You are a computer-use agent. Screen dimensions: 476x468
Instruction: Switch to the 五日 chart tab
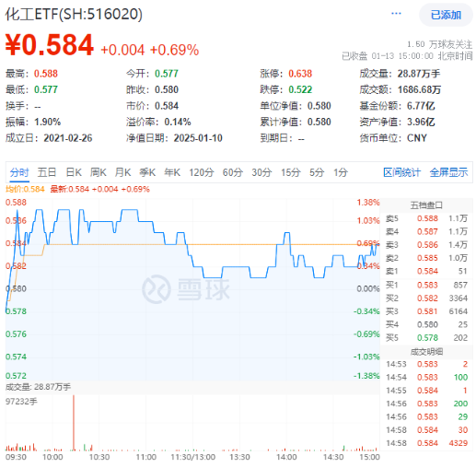coord(46,172)
